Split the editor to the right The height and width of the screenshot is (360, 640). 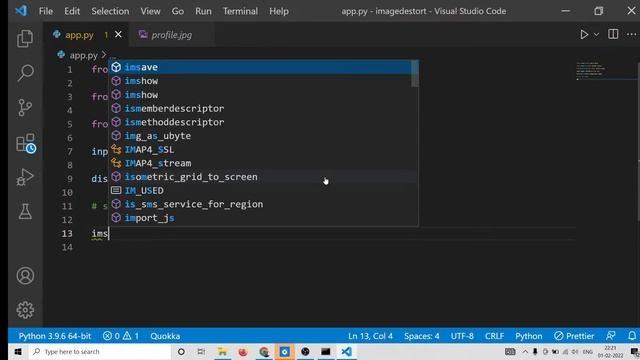[x=613, y=34]
